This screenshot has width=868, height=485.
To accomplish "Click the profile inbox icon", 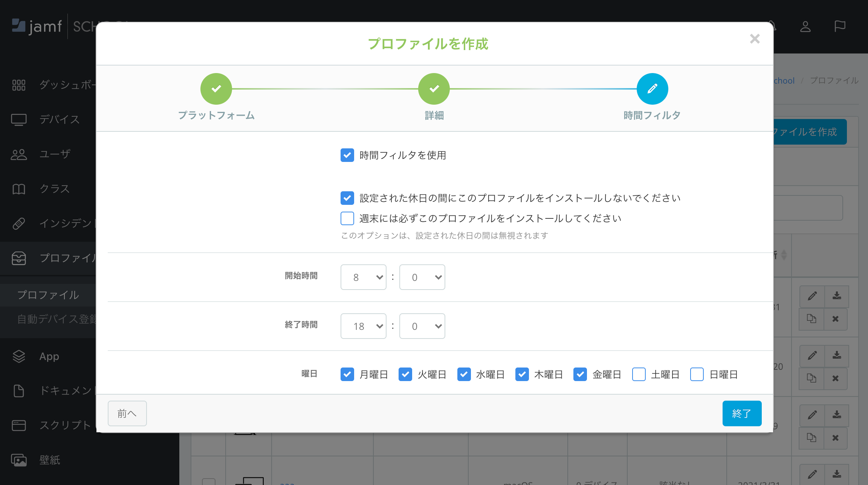I will pyautogui.click(x=19, y=258).
